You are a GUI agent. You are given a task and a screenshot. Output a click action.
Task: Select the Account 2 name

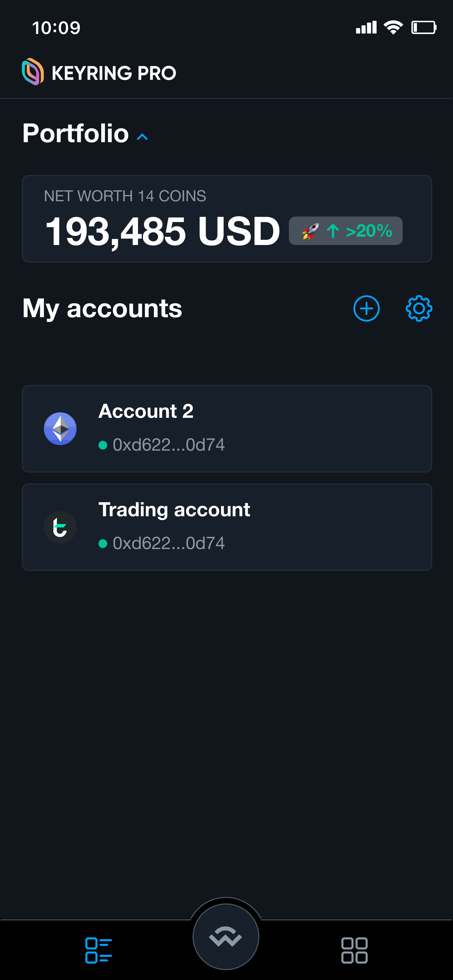pyautogui.click(x=146, y=411)
